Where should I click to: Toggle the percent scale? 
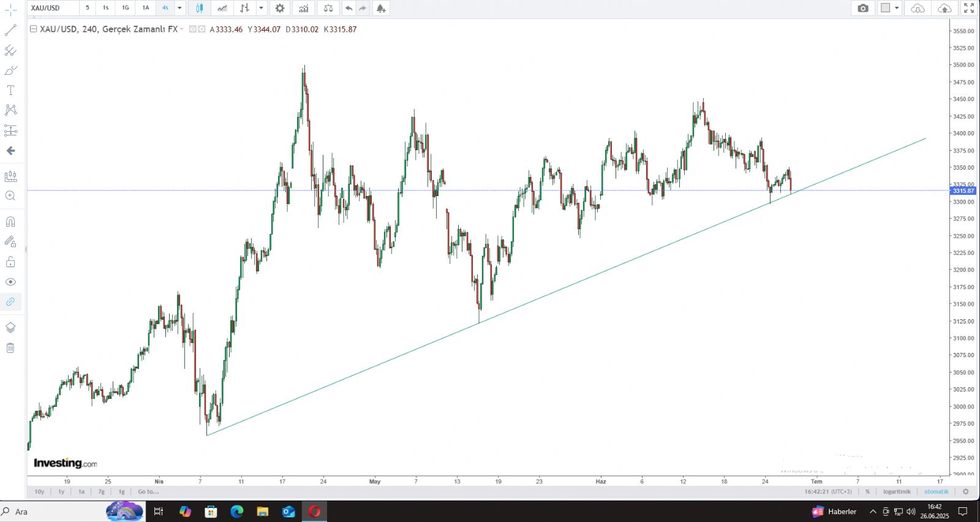click(x=867, y=491)
